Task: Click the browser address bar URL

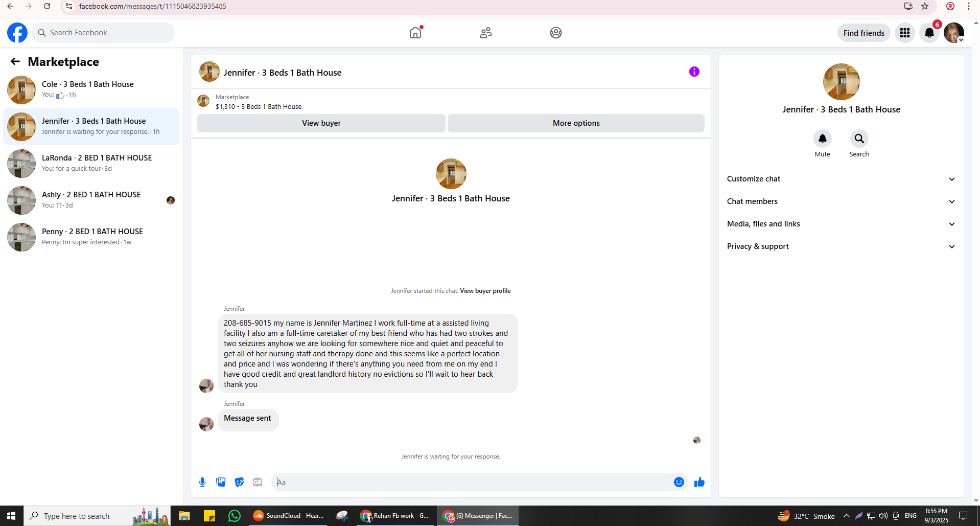Action: coord(153,6)
